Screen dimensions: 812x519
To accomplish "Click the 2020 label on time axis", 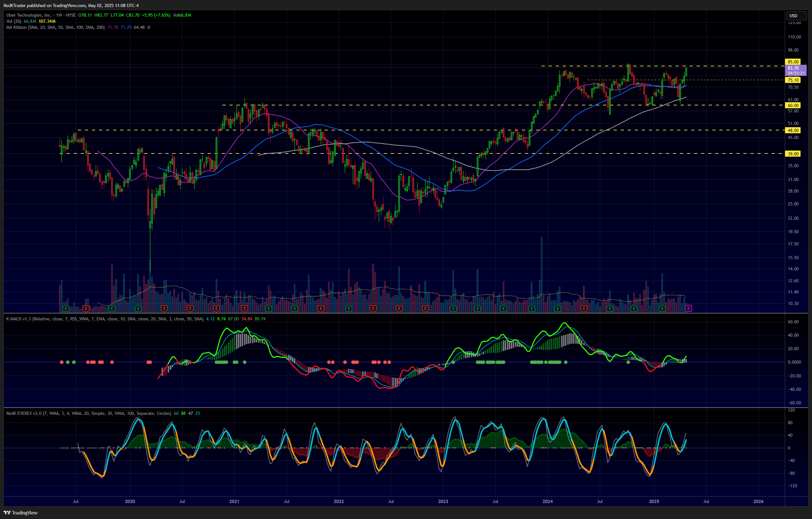I will 130,501.
